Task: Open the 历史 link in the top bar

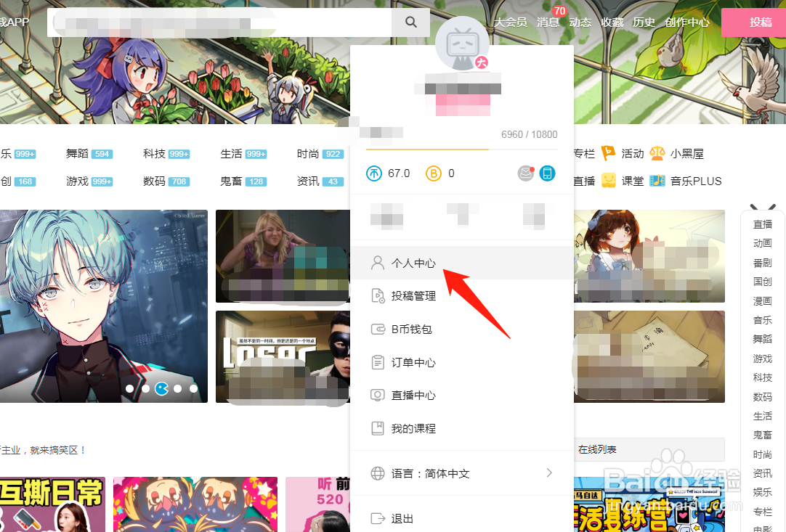Action: point(644,22)
